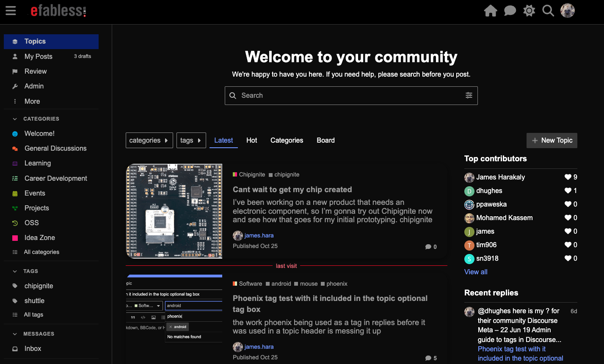Click the magnifier search icon in header
Viewport: 604px width, 364px height.
click(x=548, y=11)
